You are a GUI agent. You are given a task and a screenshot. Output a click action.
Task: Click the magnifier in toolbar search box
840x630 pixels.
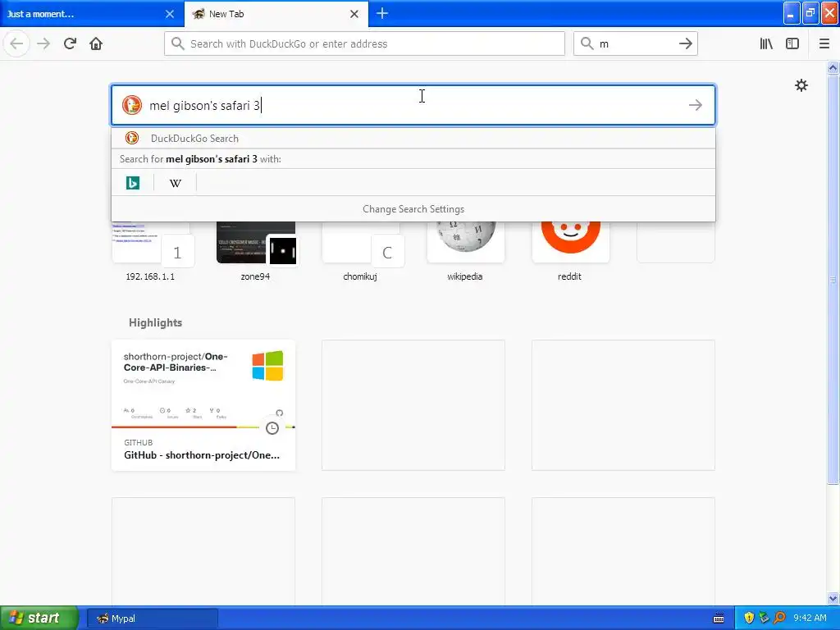(587, 43)
